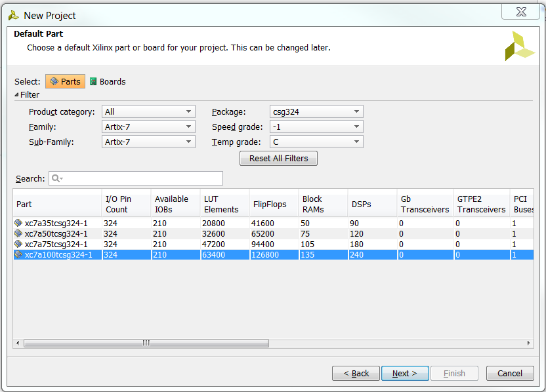The image size is (546, 392).
Task: Sort by the Part column header
Action: 57,204
